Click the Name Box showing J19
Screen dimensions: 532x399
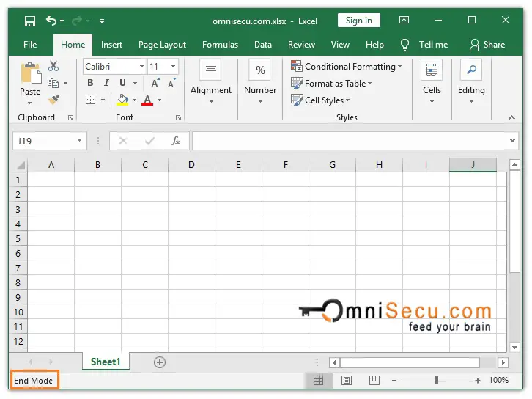(x=43, y=141)
